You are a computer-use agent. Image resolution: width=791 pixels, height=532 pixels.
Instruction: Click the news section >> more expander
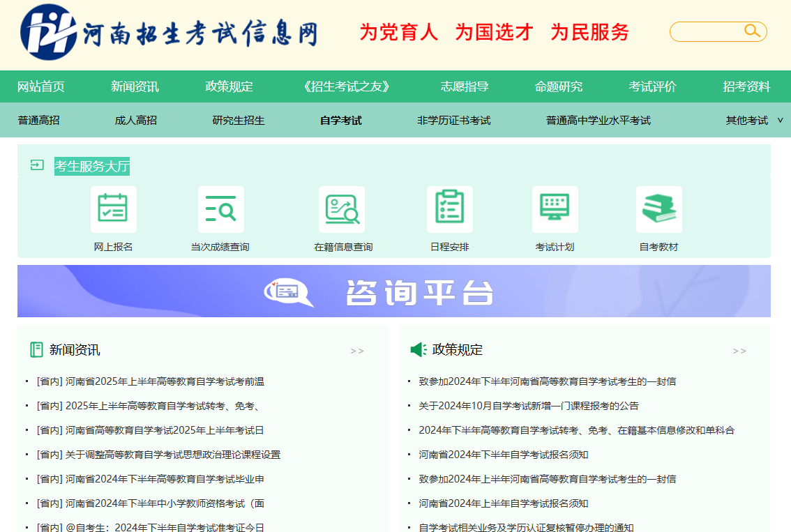357,351
